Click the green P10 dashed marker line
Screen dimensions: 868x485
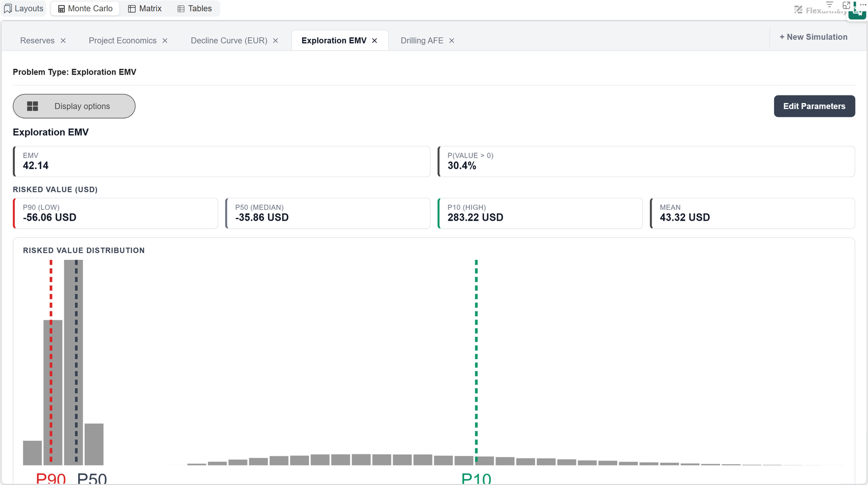[476, 361]
